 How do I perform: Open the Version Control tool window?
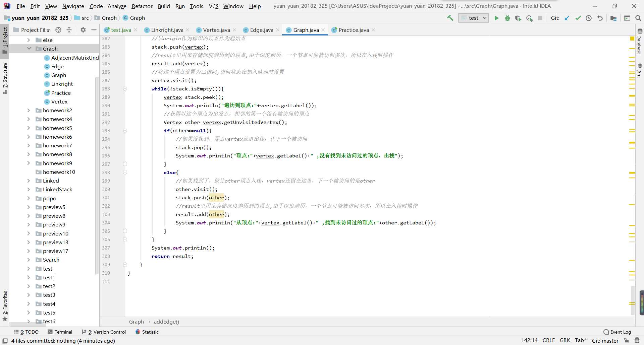pyautogui.click(x=104, y=332)
